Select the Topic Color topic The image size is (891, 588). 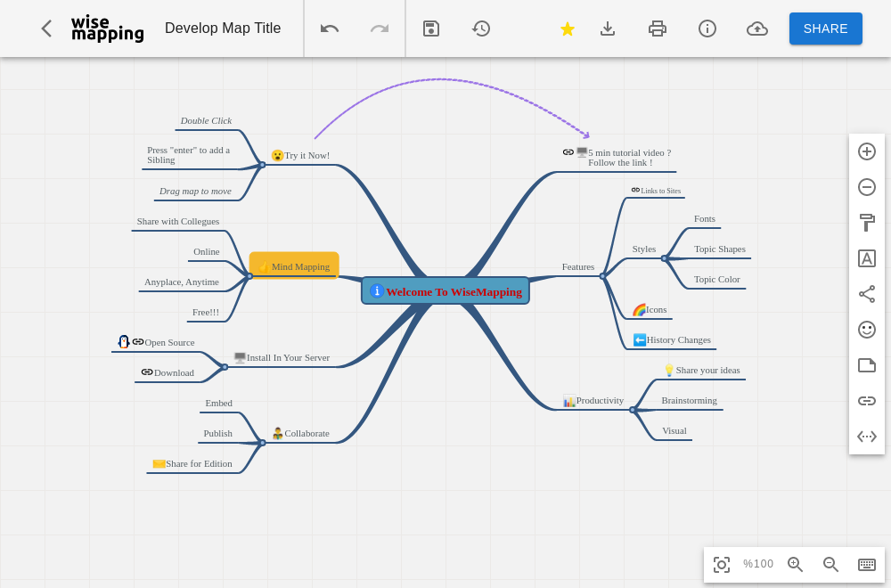tap(717, 280)
